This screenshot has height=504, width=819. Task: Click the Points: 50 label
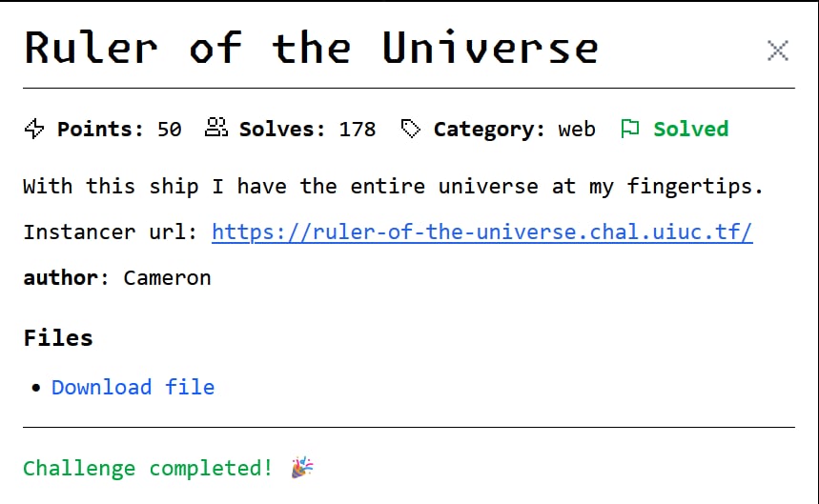(x=119, y=129)
